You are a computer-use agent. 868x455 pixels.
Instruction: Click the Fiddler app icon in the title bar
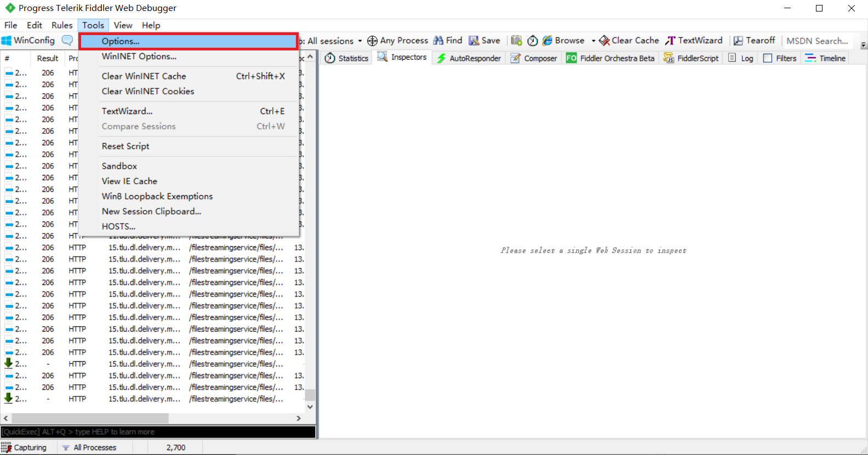tap(10, 8)
